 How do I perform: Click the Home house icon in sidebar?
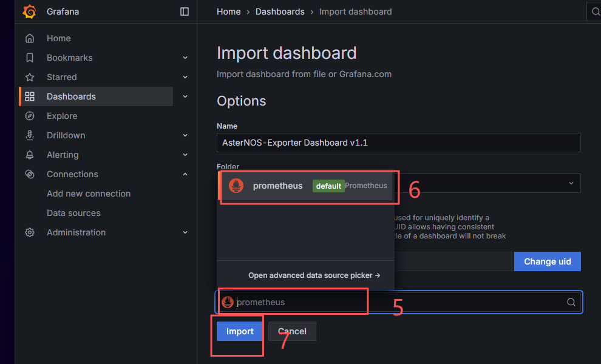30,38
